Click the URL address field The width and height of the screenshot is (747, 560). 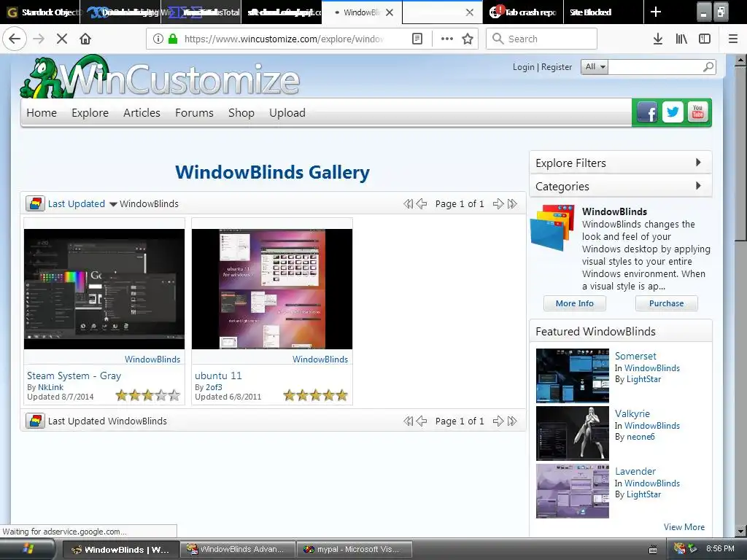coord(284,39)
